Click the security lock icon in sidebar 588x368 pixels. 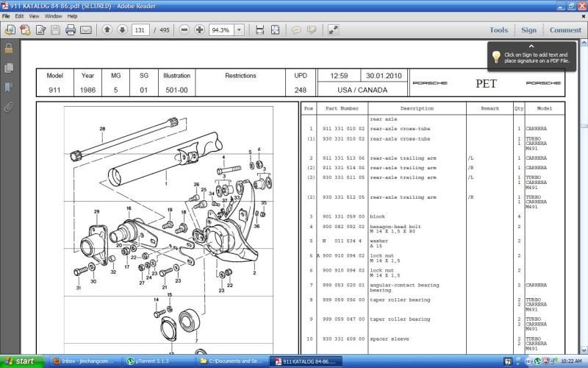click(x=9, y=48)
